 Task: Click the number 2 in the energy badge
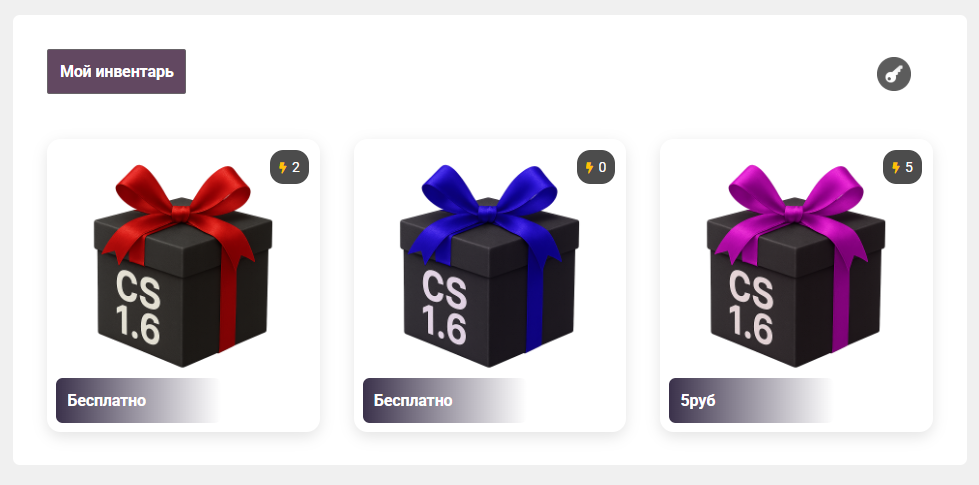(x=296, y=167)
